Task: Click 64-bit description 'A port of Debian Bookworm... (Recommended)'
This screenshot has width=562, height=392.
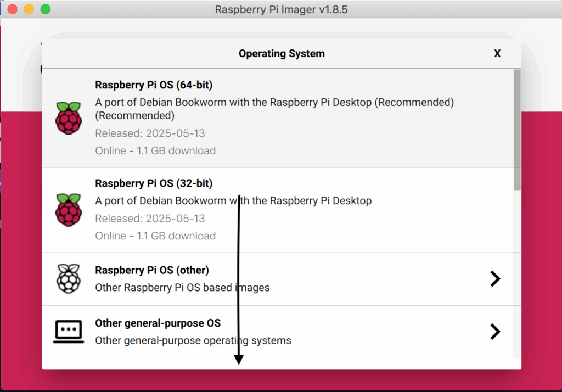Action: 274,109
